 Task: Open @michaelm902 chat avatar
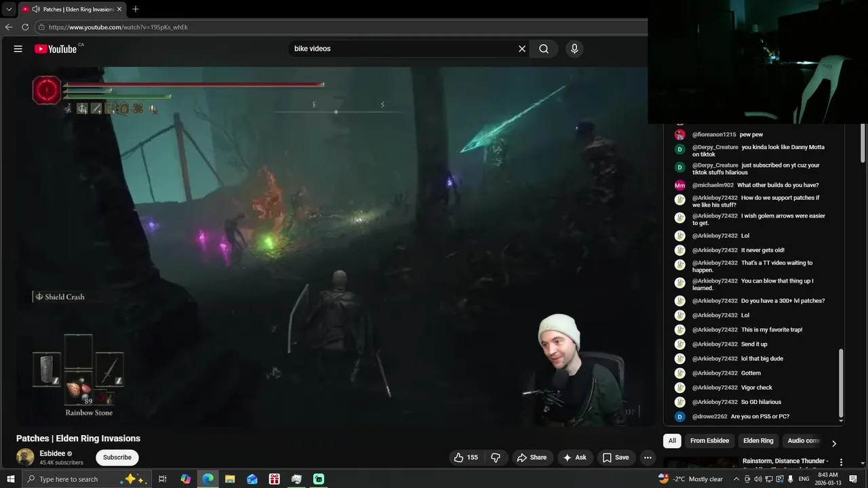click(x=679, y=185)
